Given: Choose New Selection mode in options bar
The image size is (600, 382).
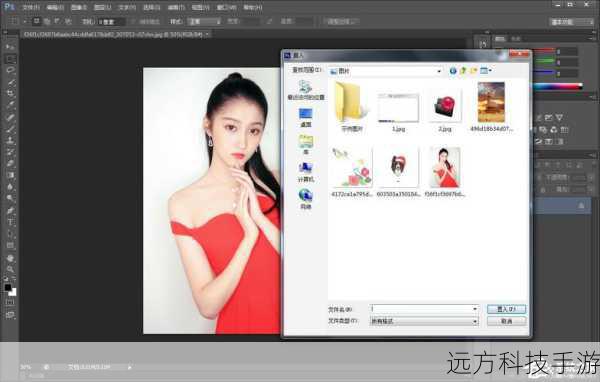Looking at the screenshot, I should [x=37, y=21].
